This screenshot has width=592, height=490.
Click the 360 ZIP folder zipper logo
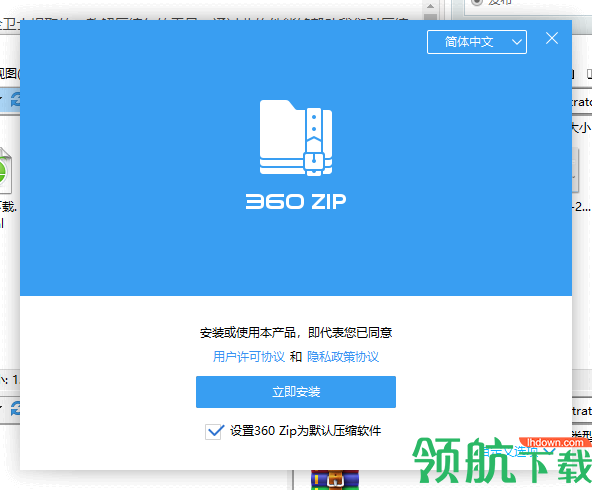(x=296, y=137)
